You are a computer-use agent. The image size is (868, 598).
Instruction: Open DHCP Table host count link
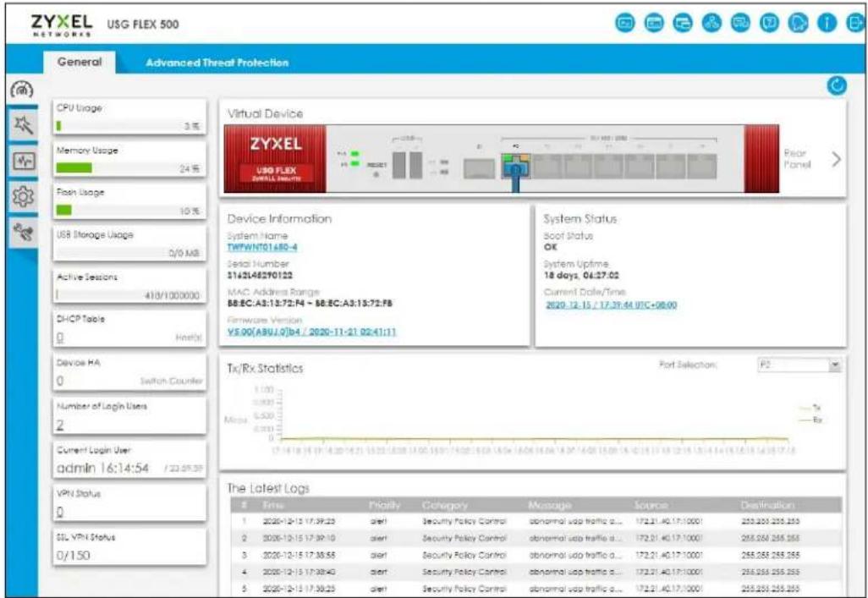pos(60,337)
